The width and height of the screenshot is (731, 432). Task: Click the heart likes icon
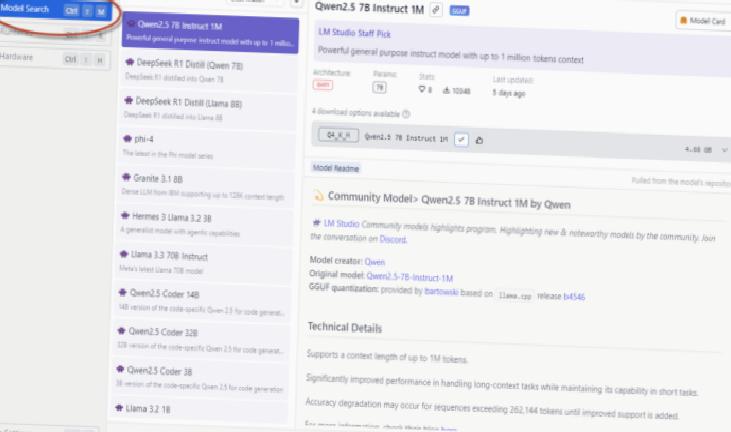[x=421, y=89]
